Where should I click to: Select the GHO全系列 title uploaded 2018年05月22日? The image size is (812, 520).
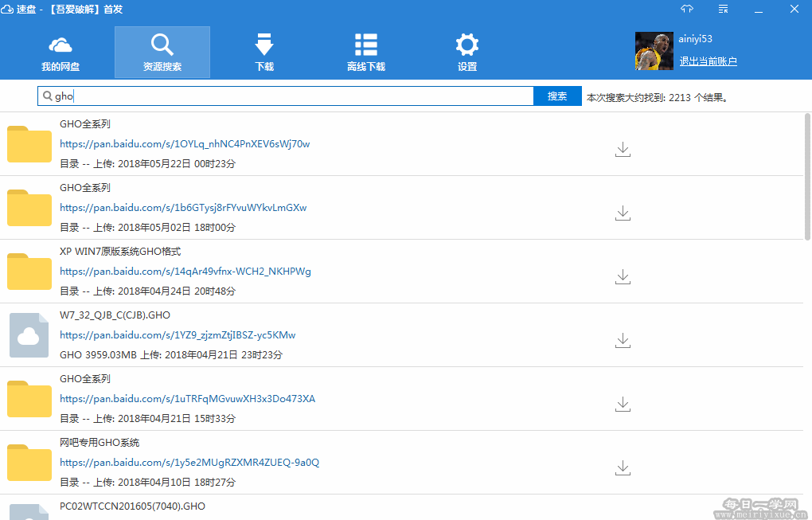pos(85,124)
